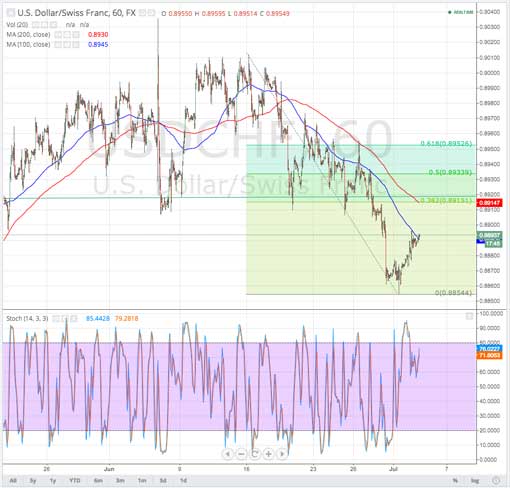Select the 5d date range
This screenshot has height=488, width=510.
pos(163,480)
